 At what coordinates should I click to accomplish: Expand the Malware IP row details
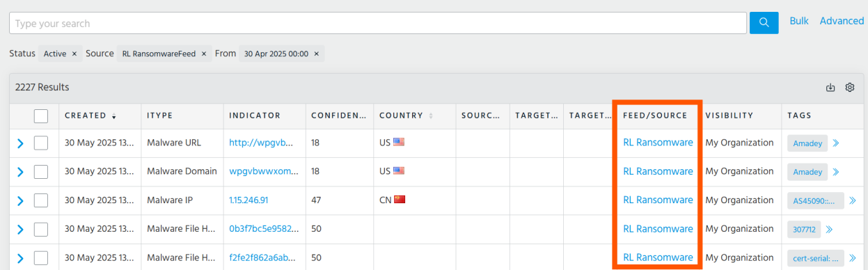pyautogui.click(x=20, y=201)
